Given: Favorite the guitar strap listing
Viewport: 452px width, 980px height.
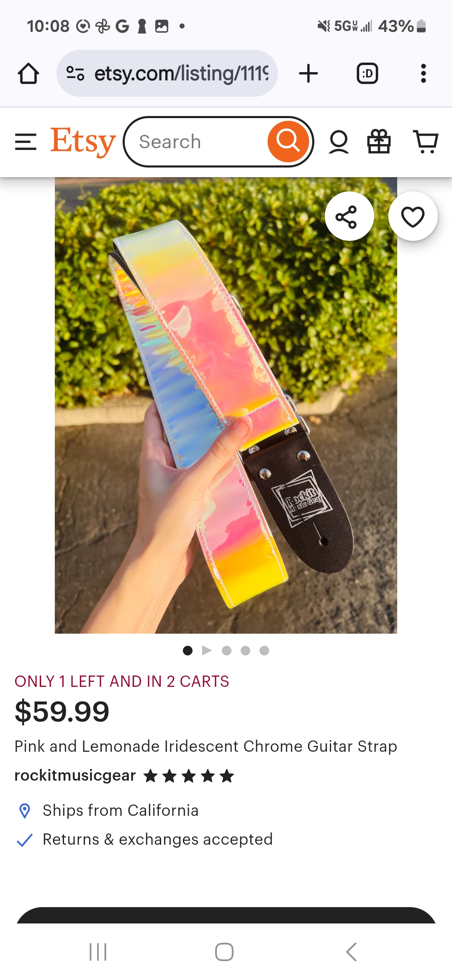Looking at the screenshot, I should click(x=413, y=217).
